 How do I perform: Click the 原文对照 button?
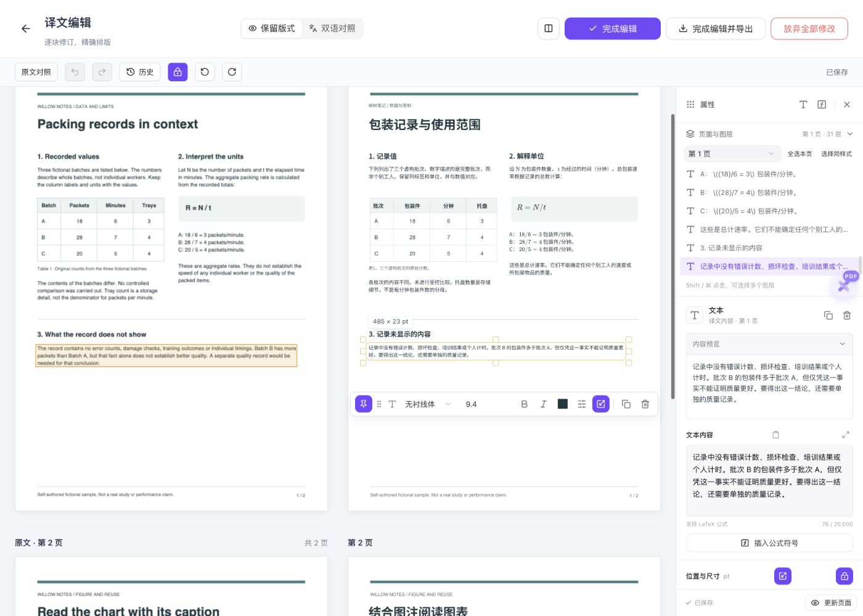pyautogui.click(x=36, y=72)
